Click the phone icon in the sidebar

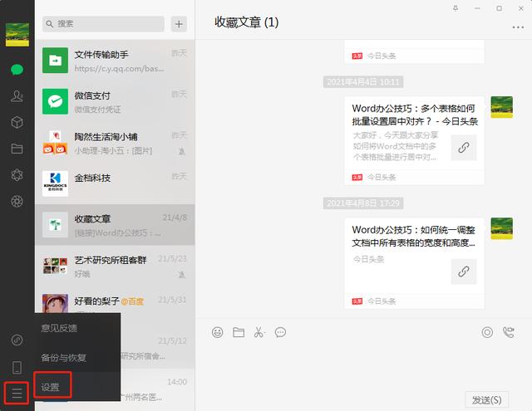[17, 367]
